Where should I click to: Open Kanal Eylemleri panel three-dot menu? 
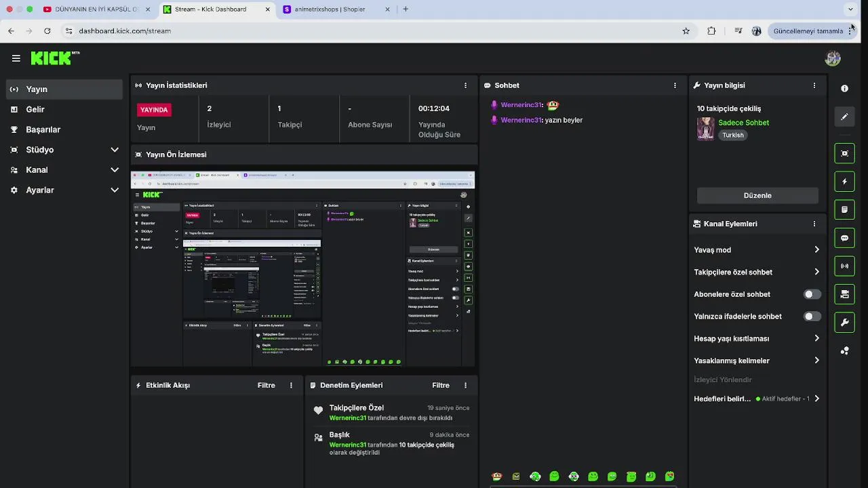pyautogui.click(x=814, y=224)
